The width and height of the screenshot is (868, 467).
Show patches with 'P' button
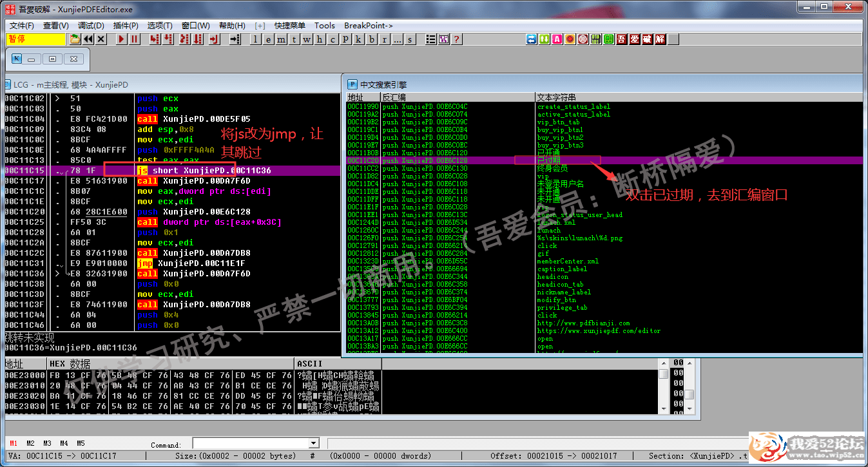pos(345,39)
